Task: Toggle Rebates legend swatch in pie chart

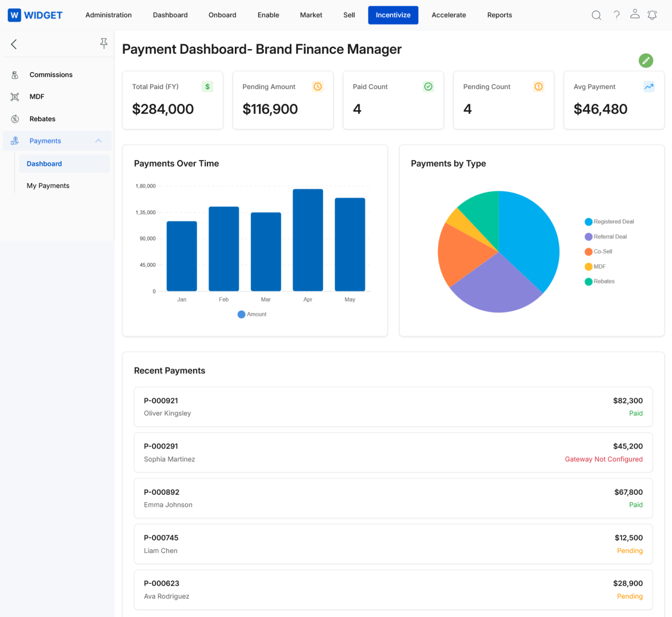Action: 589,282
